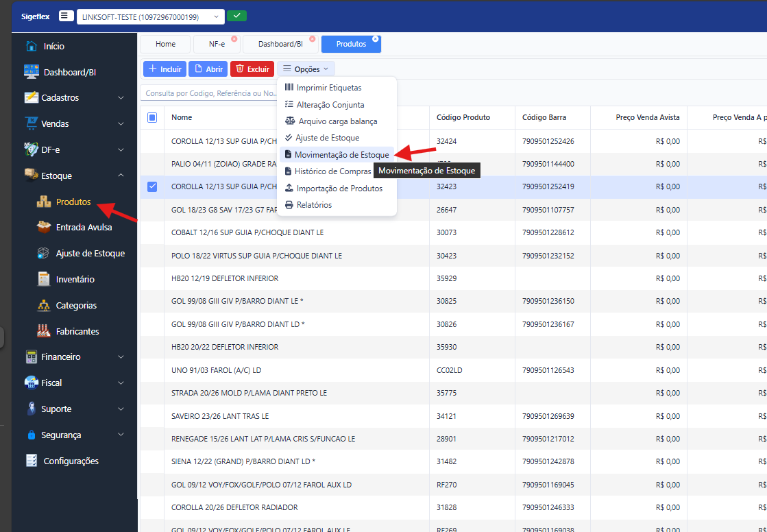This screenshot has height=532, width=767.
Task: Open Entrada Avulsa in the sidebar
Action: [84, 227]
